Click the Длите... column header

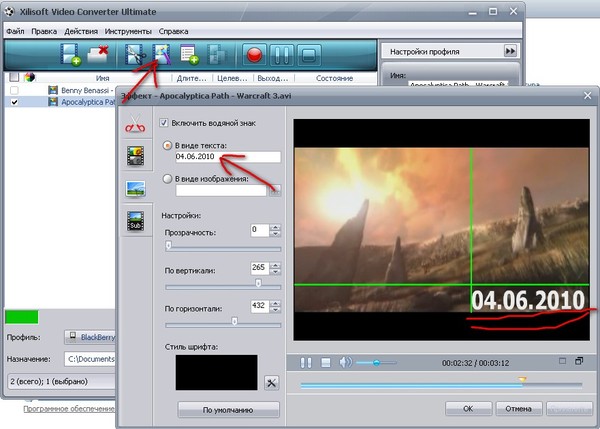[x=192, y=78]
